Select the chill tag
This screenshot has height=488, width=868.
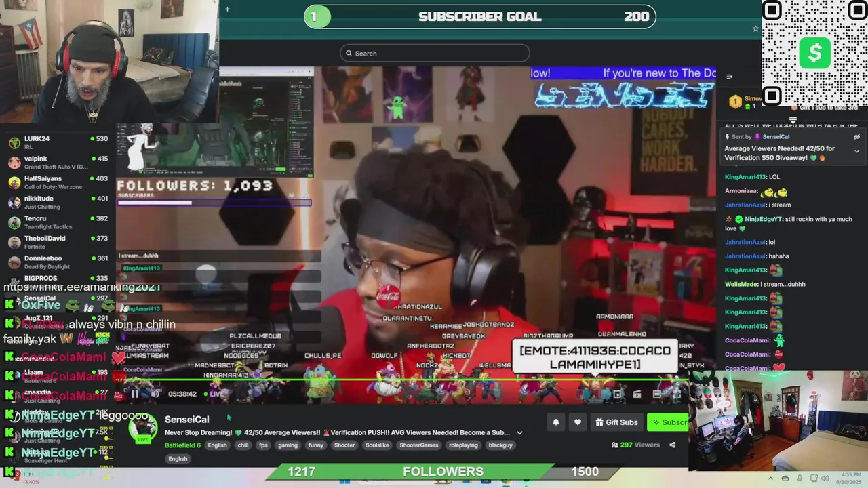coord(243,445)
